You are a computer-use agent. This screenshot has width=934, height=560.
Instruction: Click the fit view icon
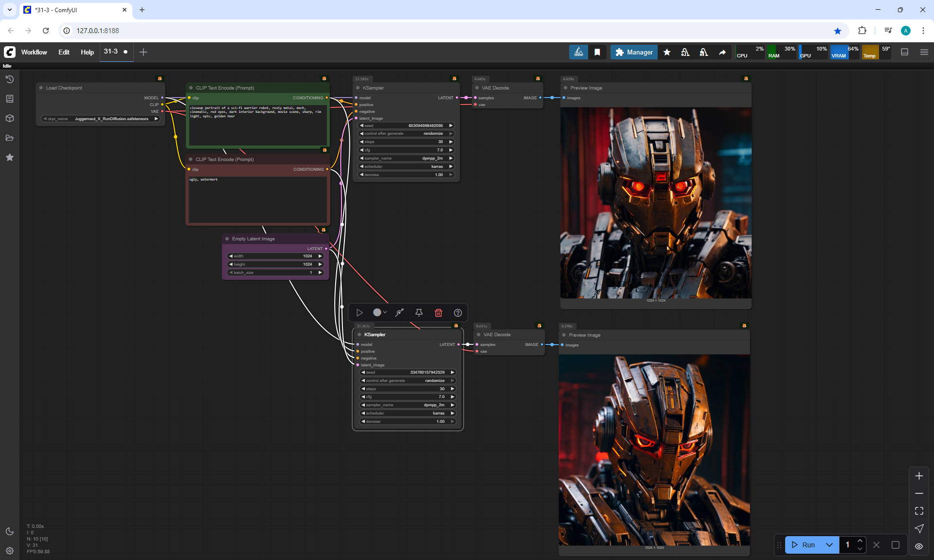pyautogui.click(x=919, y=511)
